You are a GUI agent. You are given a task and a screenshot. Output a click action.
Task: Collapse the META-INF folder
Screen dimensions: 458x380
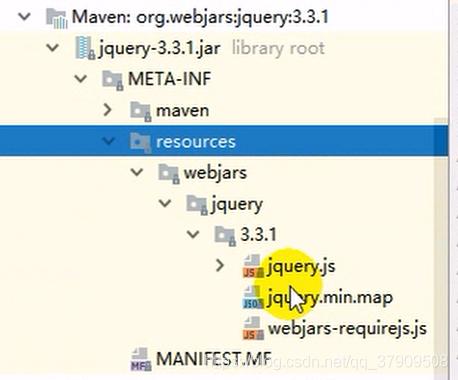coord(80,79)
